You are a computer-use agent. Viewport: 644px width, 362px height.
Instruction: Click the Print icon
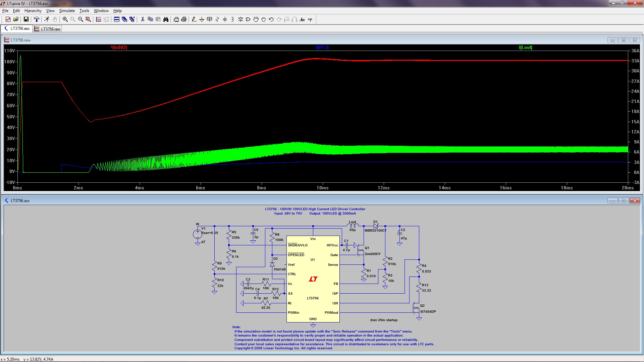[x=184, y=19]
